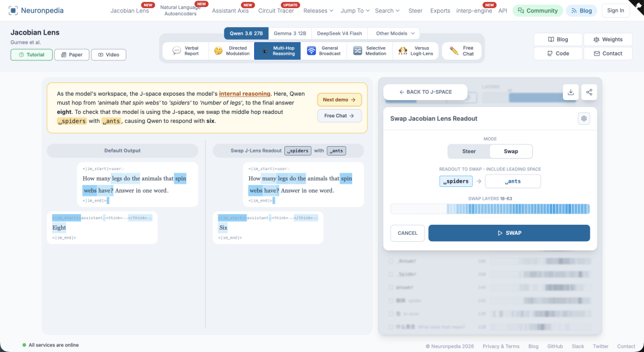Image resolution: width=644 pixels, height=352 pixels.
Task: Click the Free Chat pencil icon
Action: (x=454, y=50)
